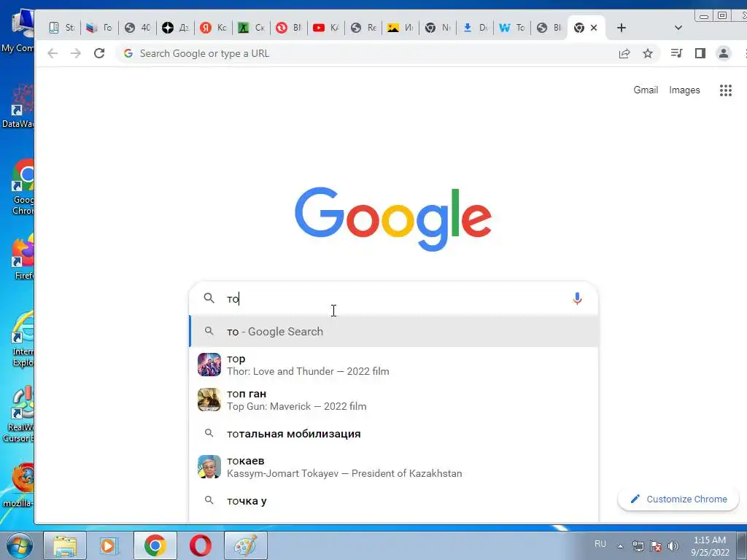Open the Chrome profile avatar menu

723,53
